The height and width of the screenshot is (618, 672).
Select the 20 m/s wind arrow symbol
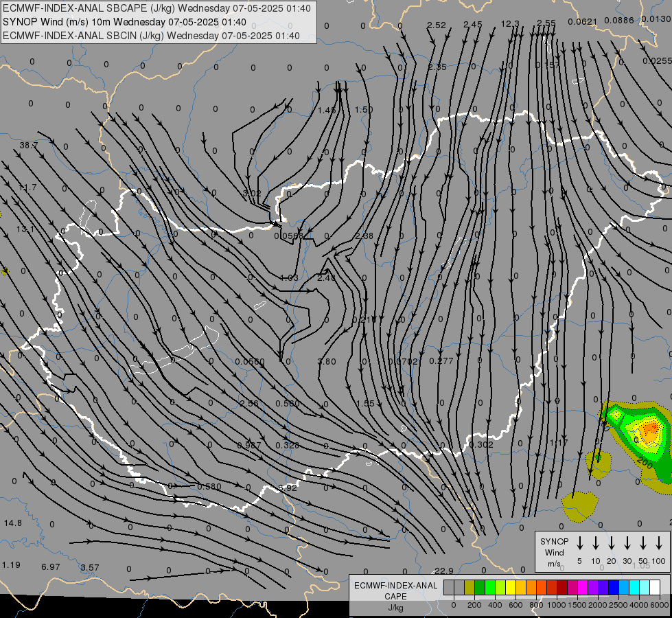[x=611, y=542]
